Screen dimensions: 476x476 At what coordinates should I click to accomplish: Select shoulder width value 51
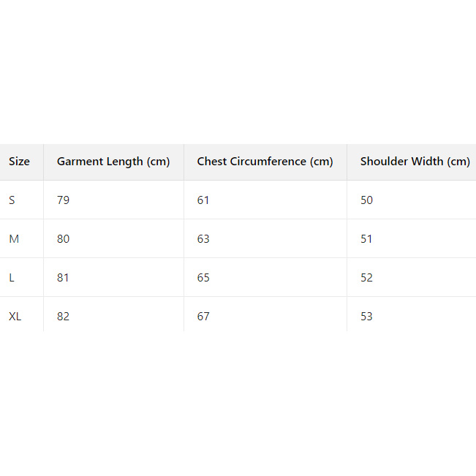tap(366, 239)
